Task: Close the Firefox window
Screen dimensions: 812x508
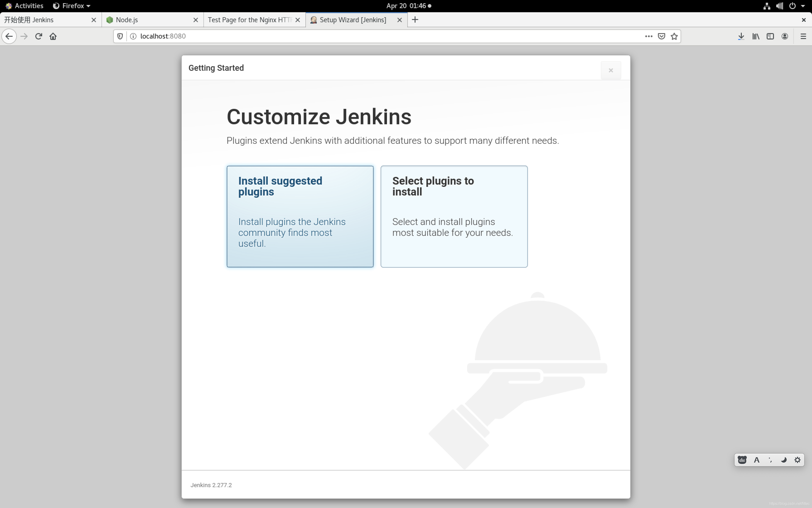Action: point(804,20)
